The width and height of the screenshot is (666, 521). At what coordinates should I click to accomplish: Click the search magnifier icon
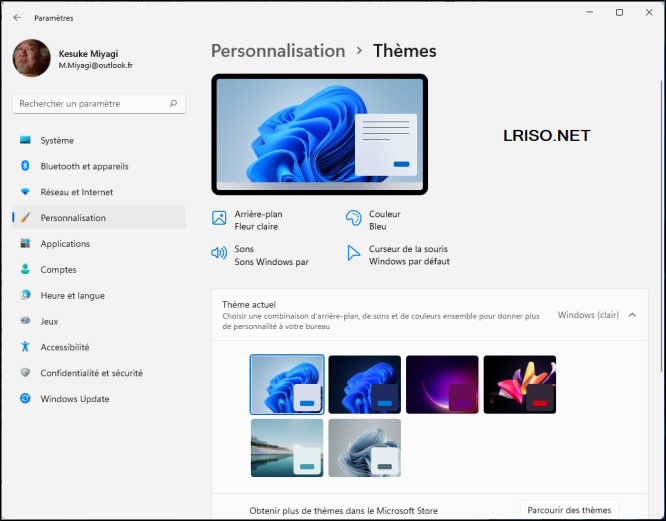click(174, 103)
